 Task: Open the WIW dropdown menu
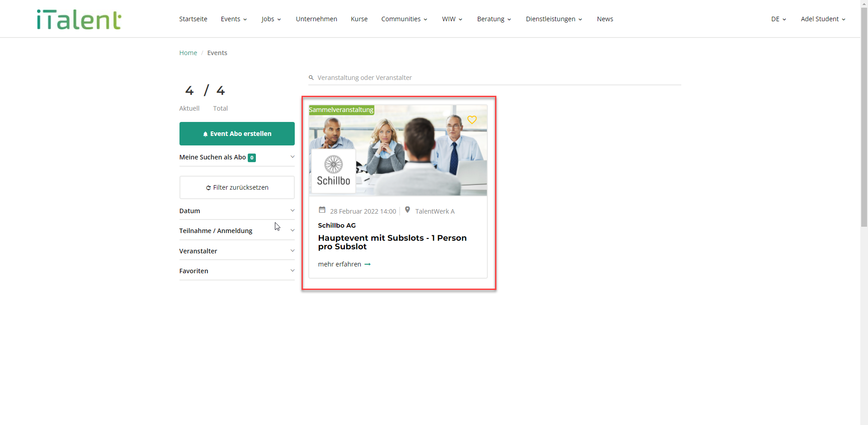click(452, 19)
